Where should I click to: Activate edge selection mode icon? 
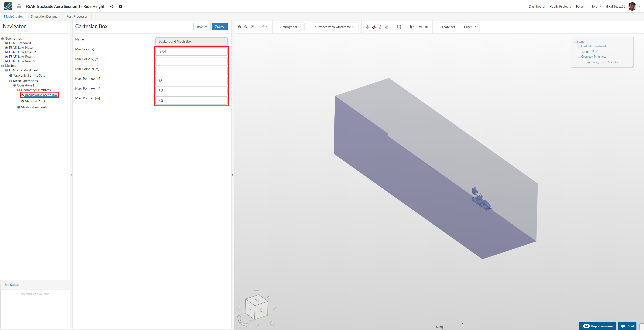pyautogui.click(x=381, y=27)
